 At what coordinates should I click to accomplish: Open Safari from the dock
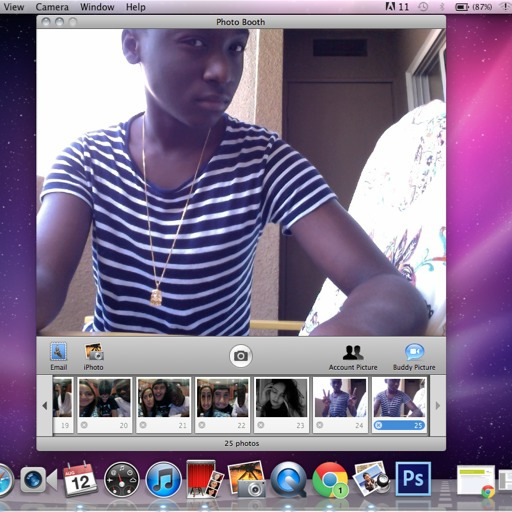click(x=5, y=481)
